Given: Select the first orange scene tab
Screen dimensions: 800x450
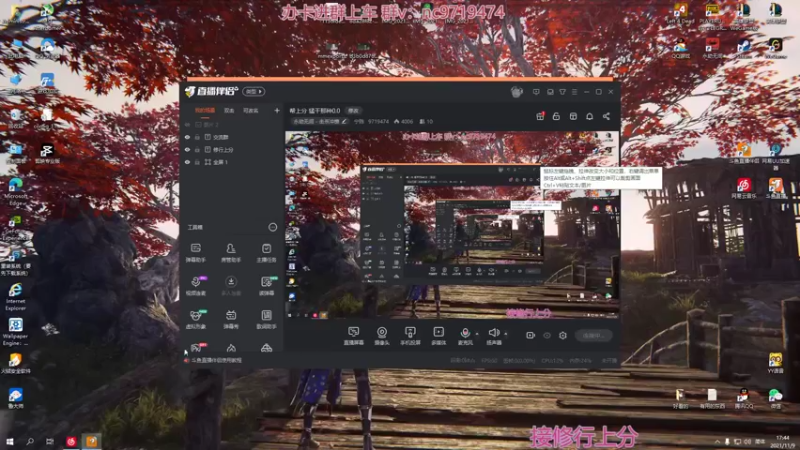Looking at the screenshot, I should pos(205,110).
